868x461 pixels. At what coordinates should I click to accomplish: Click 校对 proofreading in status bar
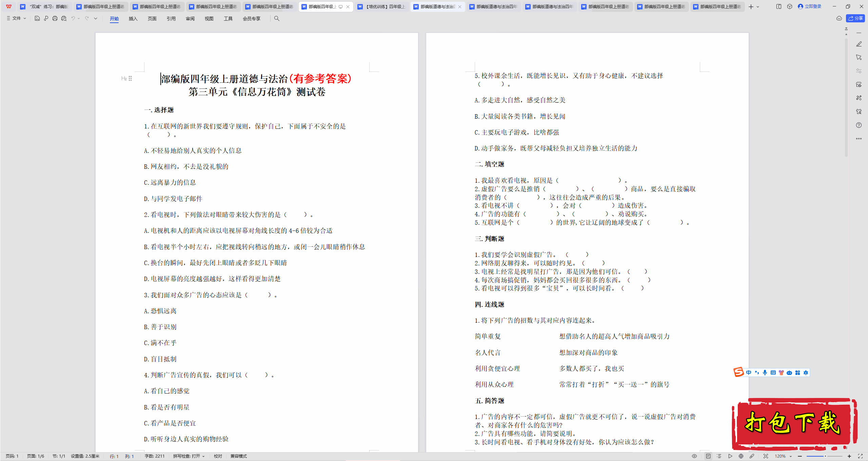pyautogui.click(x=218, y=456)
